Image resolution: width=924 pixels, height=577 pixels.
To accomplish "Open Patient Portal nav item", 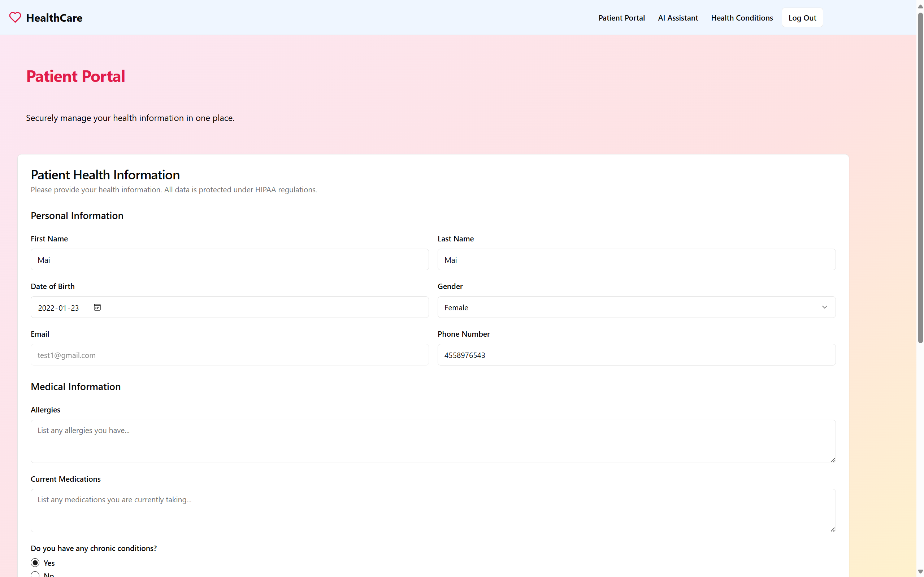I will (621, 18).
